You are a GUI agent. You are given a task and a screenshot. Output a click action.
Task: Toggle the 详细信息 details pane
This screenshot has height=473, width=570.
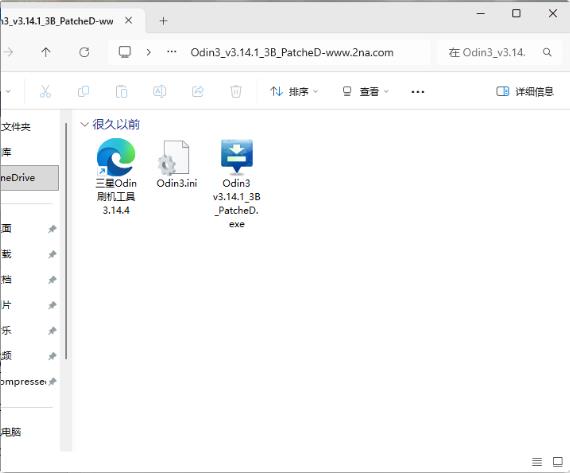click(525, 91)
